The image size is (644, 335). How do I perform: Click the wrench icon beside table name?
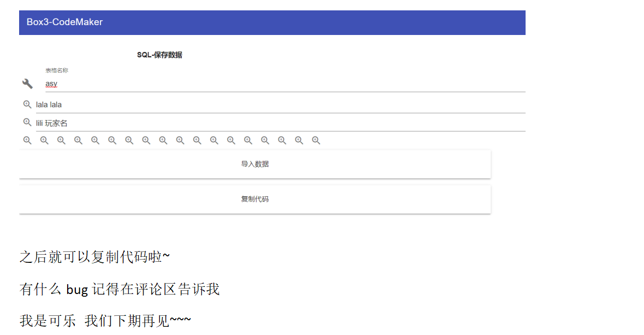coord(27,84)
